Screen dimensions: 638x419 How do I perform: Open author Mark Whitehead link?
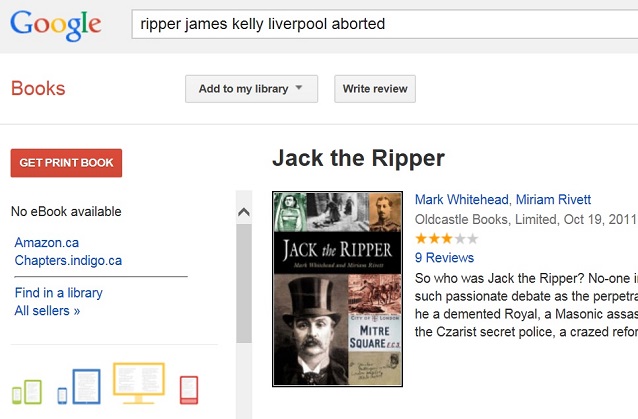(x=462, y=199)
